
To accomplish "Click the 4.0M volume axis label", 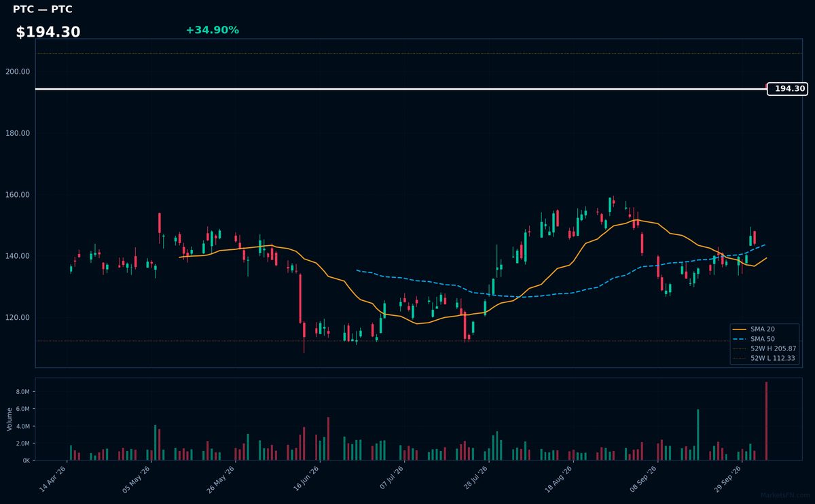I will click(x=22, y=427).
